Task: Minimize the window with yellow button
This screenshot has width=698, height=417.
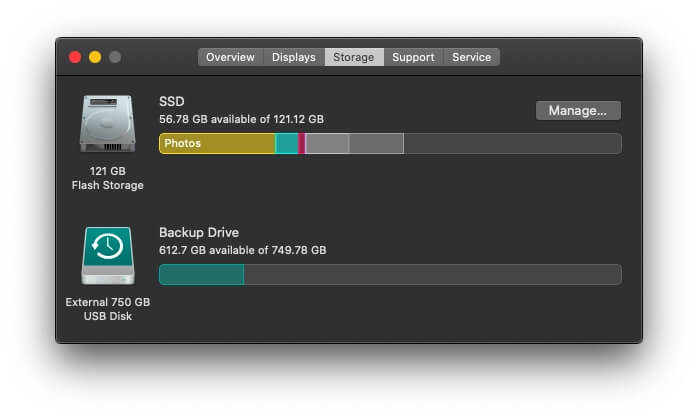Action: [95, 57]
